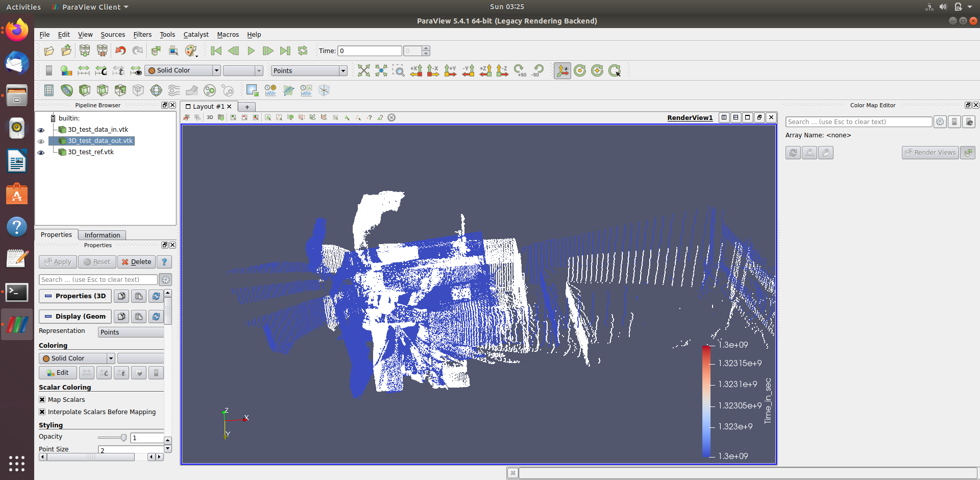Viewport: 980px width, 480px height.
Task: Launch the Slice filter
Action: [102, 90]
